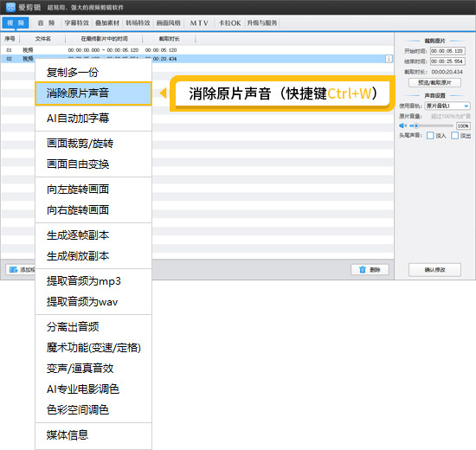Click the 确认修改 button
Image resolution: width=476 pixels, height=450 pixels.
click(434, 270)
